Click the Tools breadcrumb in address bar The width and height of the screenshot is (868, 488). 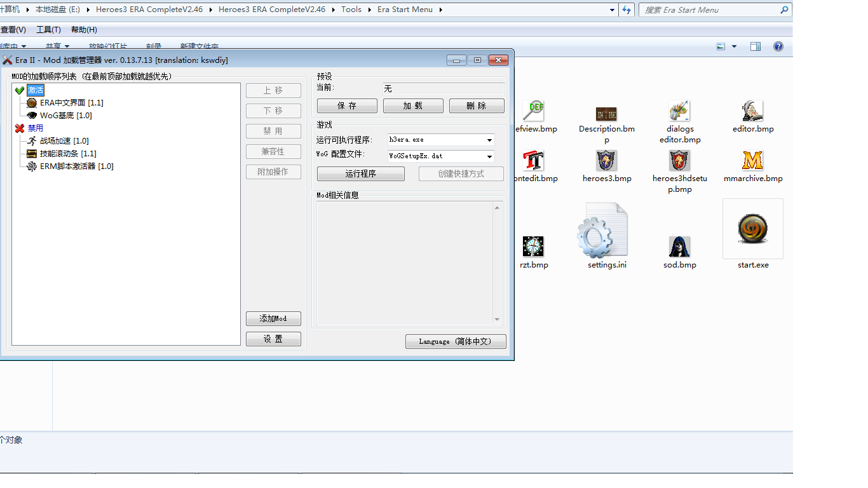pyautogui.click(x=351, y=10)
